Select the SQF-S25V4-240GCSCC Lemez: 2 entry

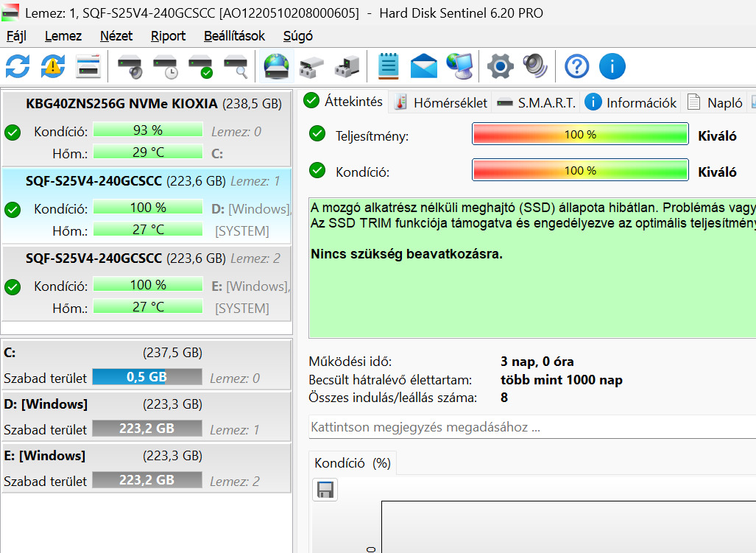[146, 283]
